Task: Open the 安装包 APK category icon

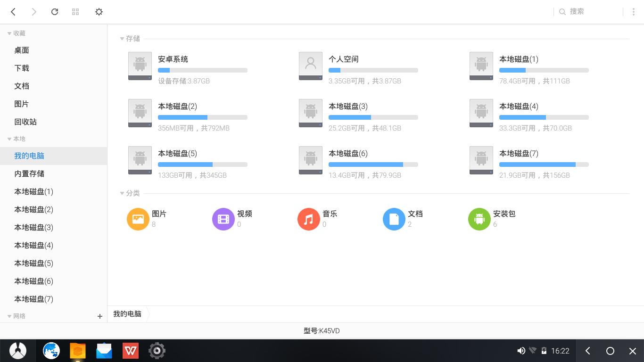Action: 479,219
